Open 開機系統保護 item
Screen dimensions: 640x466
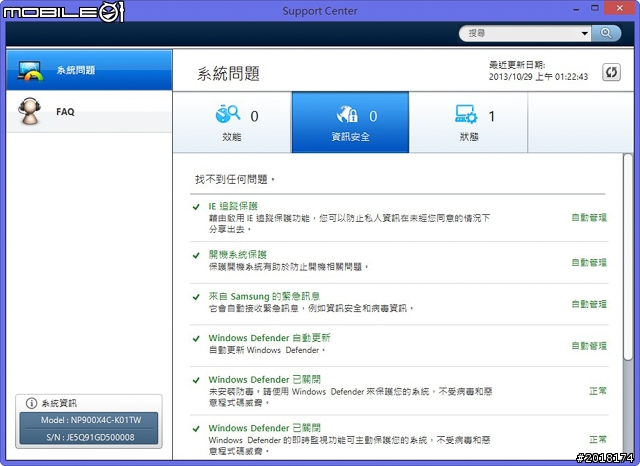click(238, 255)
